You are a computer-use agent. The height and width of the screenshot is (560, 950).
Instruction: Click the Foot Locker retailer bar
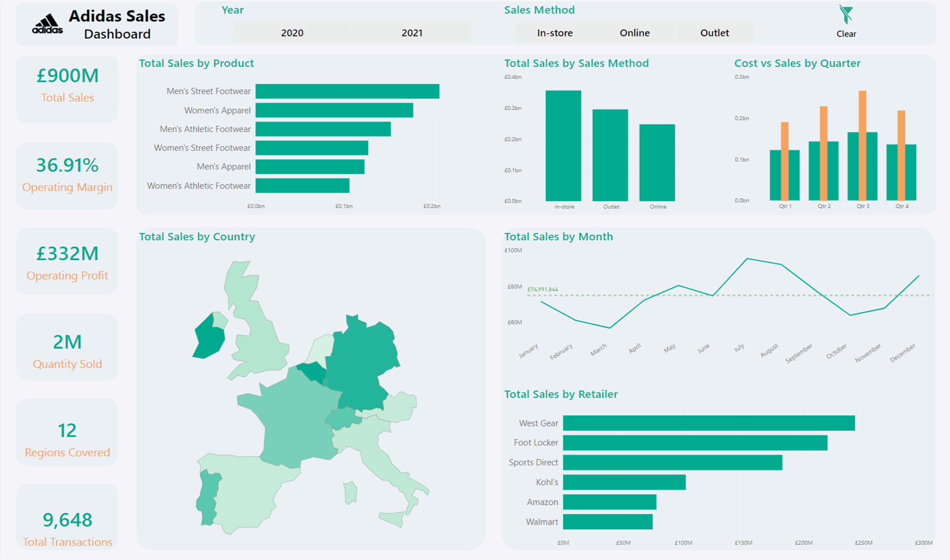point(695,443)
